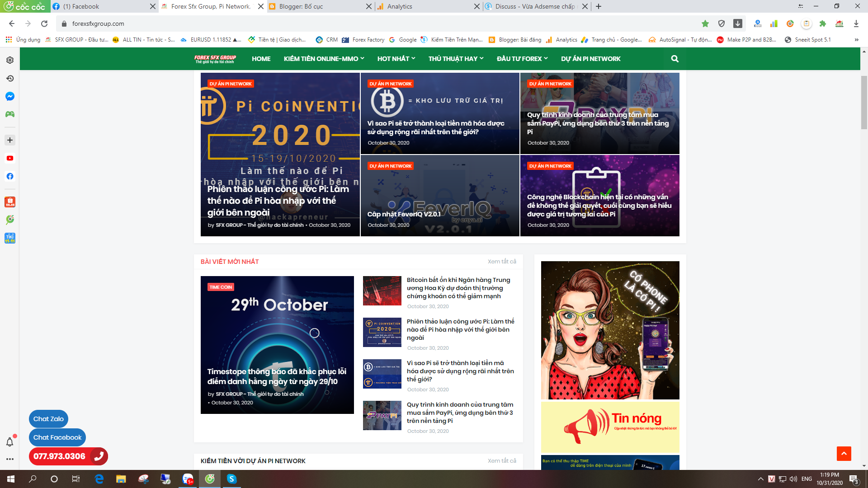This screenshot has height=488, width=868.
Task: Expand KIẾM TIỀN ONLINE-MMO menu
Action: tap(324, 59)
